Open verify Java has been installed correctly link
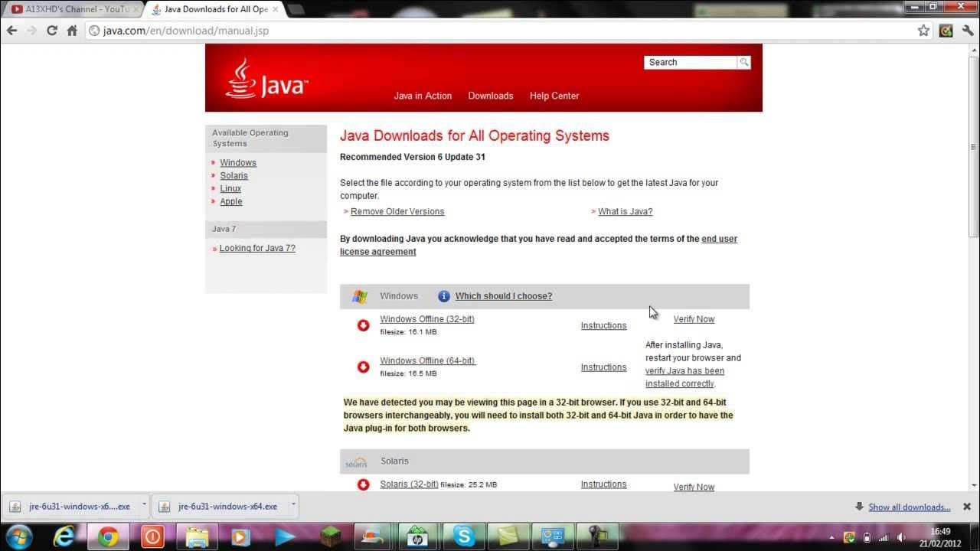This screenshot has height=551, width=980. click(684, 377)
